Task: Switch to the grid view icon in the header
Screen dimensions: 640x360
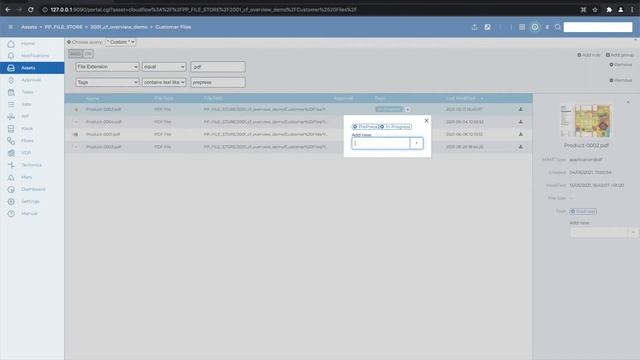Action: coord(522,27)
